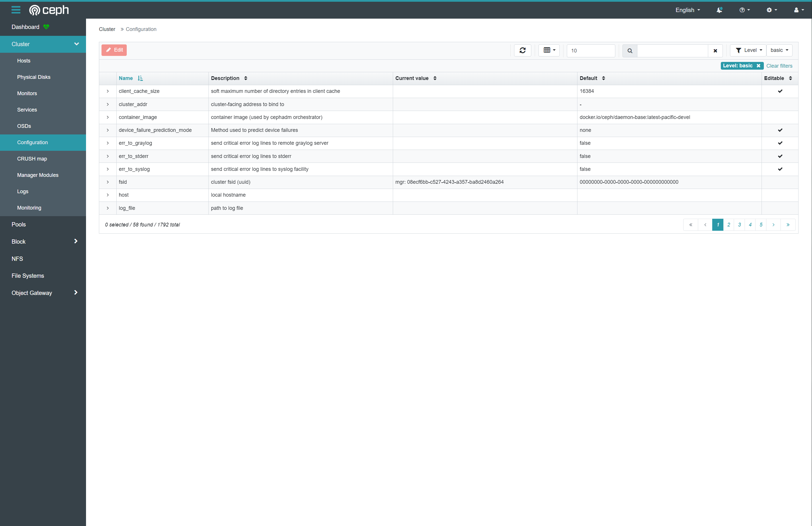Open CRUSH map in sidebar

(32, 159)
